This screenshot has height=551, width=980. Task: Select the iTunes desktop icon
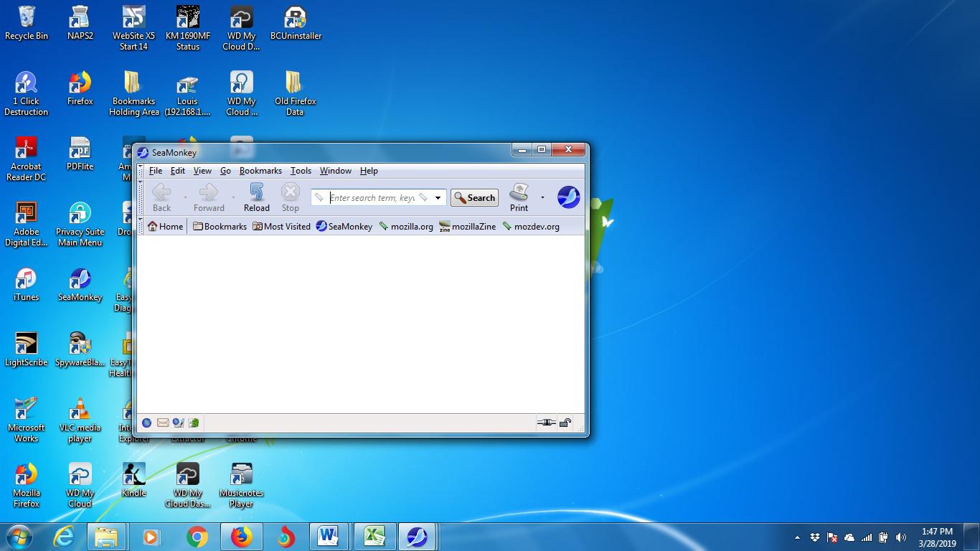pyautogui.click(x=27, y=285)
